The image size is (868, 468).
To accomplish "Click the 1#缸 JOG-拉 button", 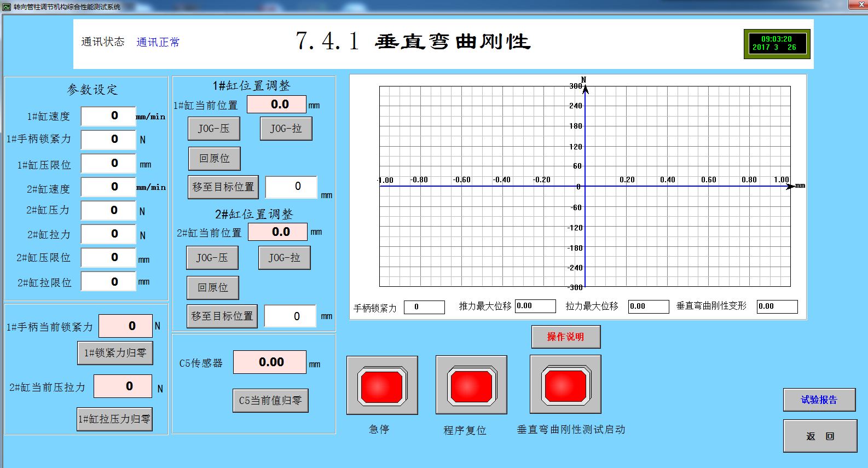I will [x=286, y=129].
